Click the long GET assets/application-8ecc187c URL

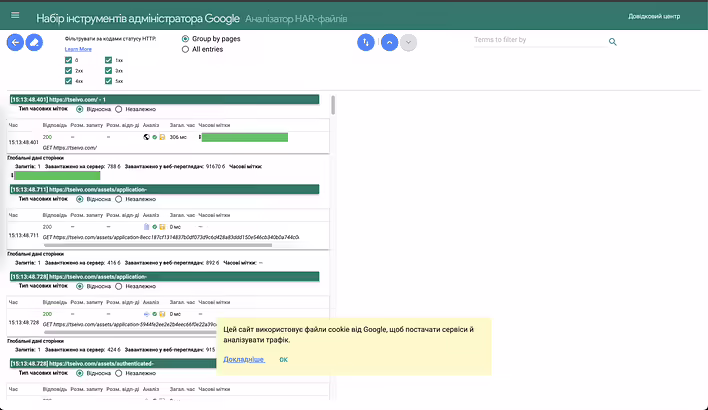[171, 237]
